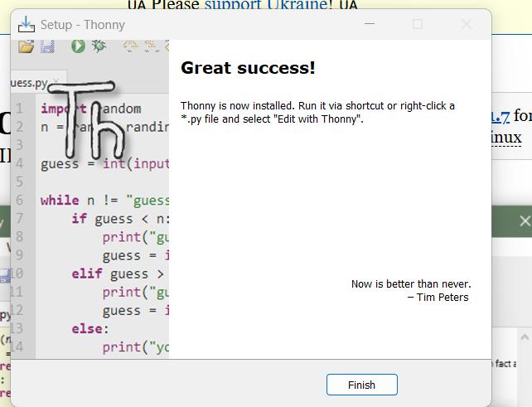Minimize the Setup - Thonny window
This screenshot has height=407, width=532.
[x=370, y=24]
